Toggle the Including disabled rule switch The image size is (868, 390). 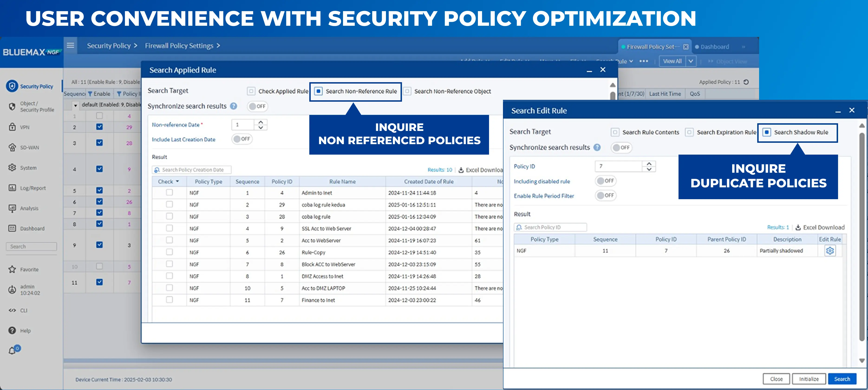point(606,181)
